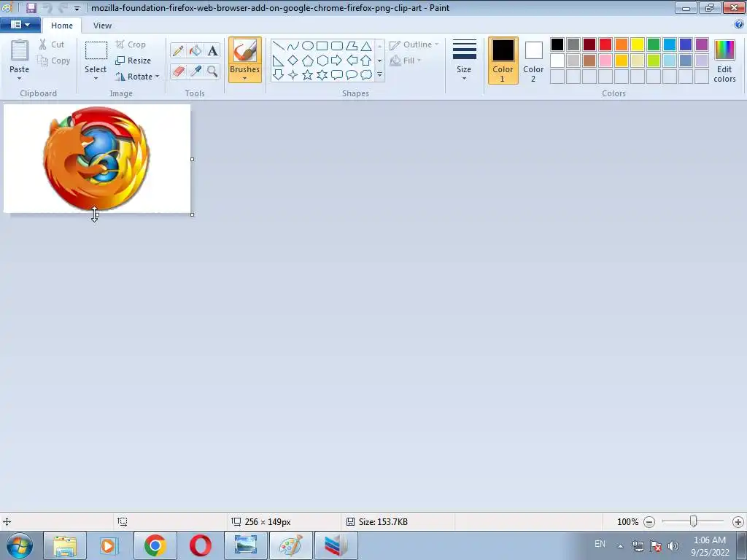Open Google Chrome from the taskbar
The height and width of the screenshot is (560, 747).
point(155,545)
